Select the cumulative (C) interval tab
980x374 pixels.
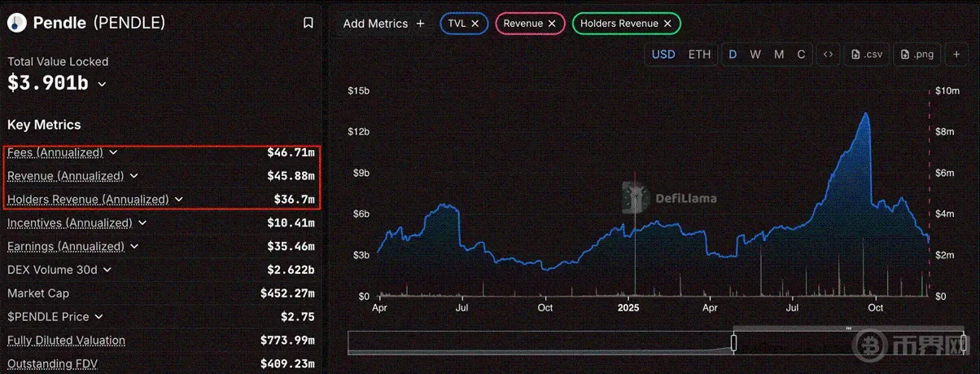click(801, 55)
